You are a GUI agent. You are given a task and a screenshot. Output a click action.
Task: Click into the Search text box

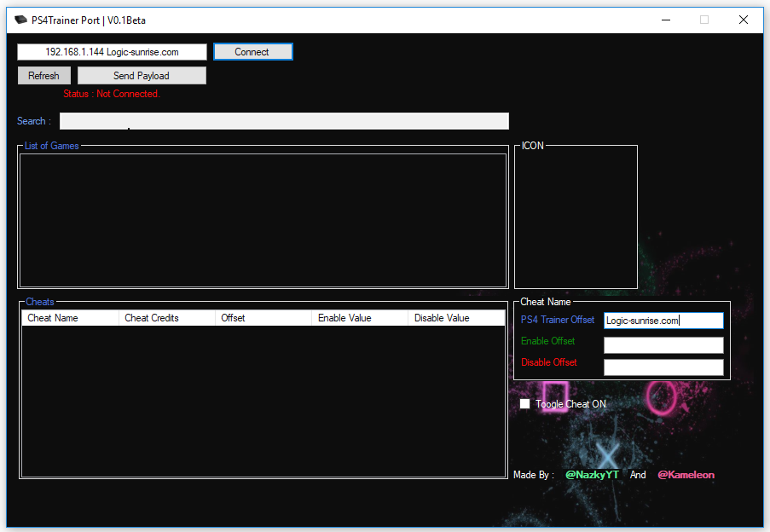pos(284,121)
